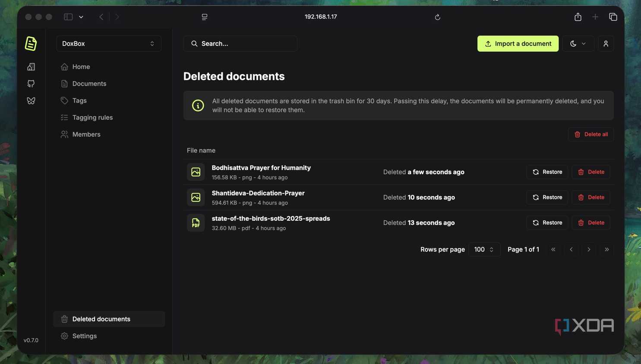Open the dark mode theme dropdown

[578, 44]
